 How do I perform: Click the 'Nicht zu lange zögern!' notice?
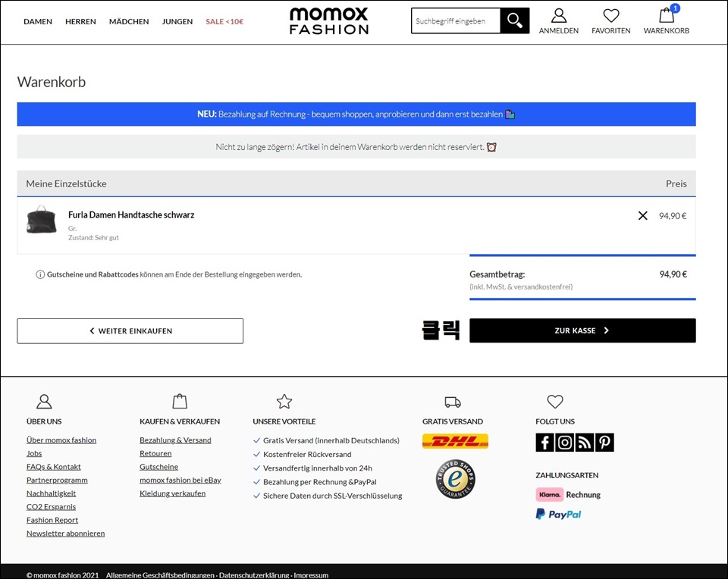tap(356, 147)
